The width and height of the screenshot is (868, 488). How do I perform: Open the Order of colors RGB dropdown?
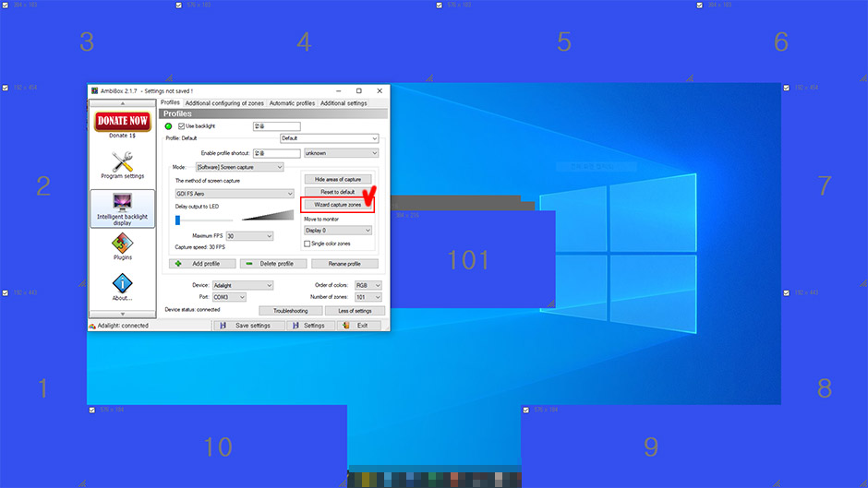(368, 285)
